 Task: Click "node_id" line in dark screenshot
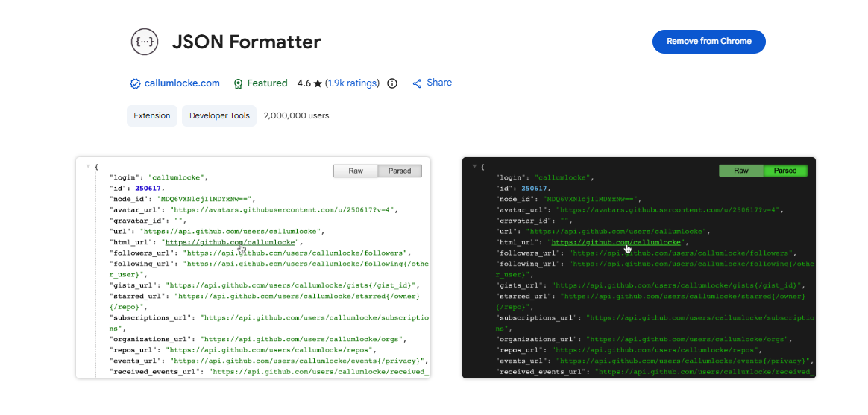[x=568, y=199]
